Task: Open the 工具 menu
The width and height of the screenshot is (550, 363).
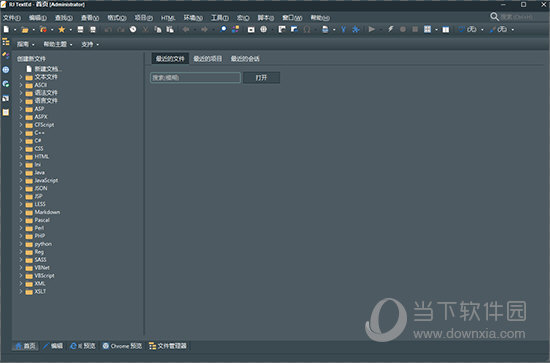Action: (220, 18)
